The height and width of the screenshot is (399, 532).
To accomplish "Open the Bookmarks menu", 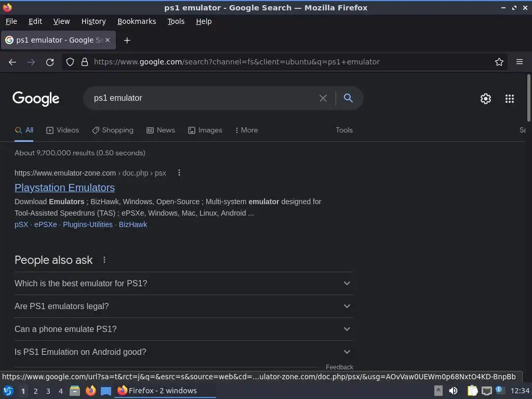I will pyautogui.click(x=137, y=21).
